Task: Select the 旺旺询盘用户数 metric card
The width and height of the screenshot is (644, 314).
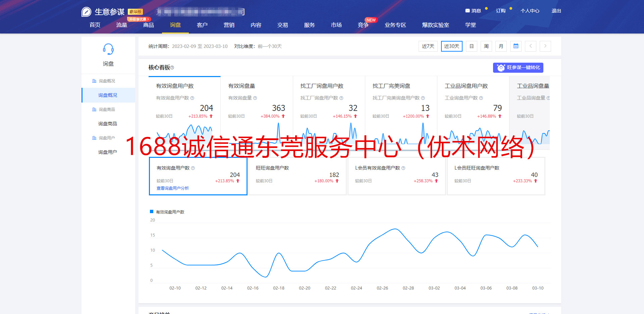Action: tap(297, 176)
